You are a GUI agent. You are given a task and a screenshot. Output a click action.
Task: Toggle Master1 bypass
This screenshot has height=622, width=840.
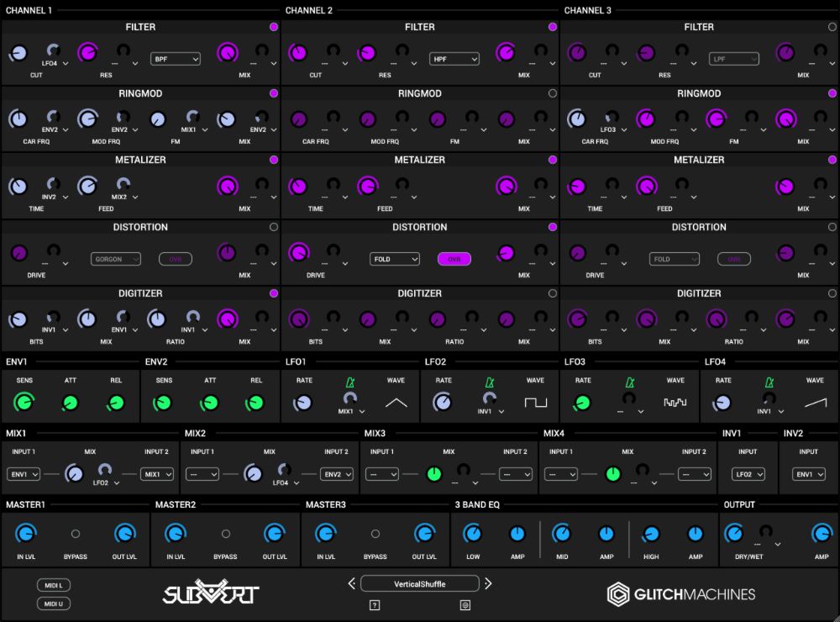click(x=76, y=534)
